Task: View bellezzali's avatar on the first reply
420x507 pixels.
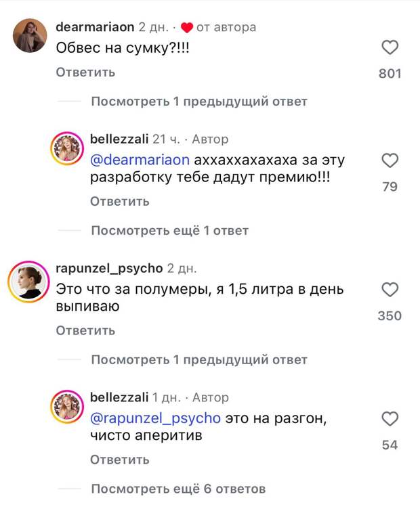Action: (x=67, y=148)
